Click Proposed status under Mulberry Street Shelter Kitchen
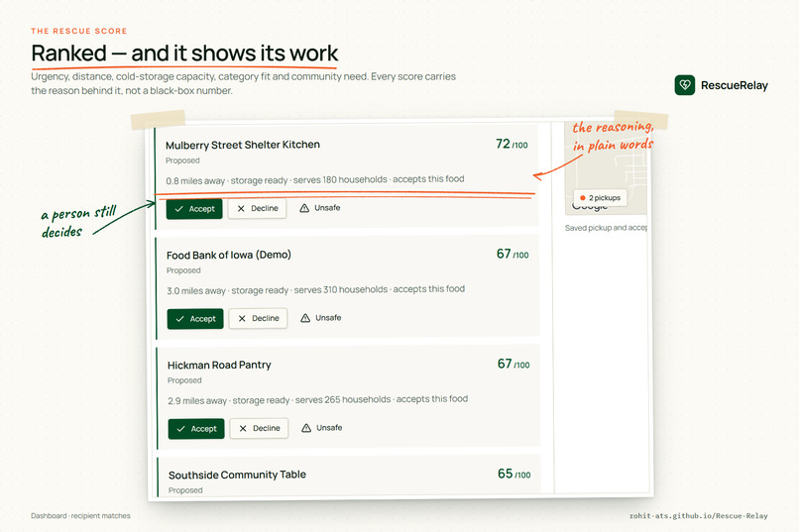799x532 pixels. [182, 160]
